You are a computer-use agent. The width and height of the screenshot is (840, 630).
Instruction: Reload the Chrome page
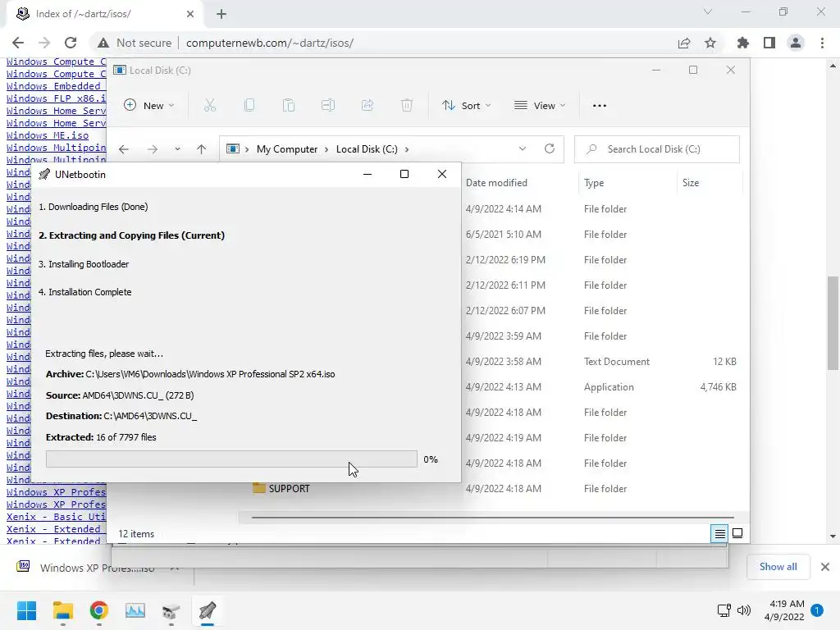tap(71, 43)
